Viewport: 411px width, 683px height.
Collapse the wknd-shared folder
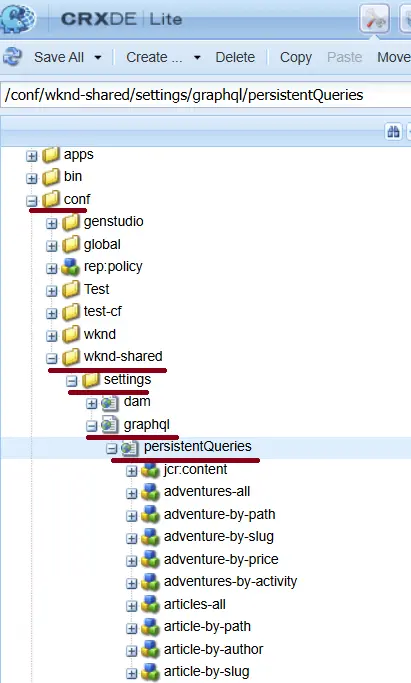(x=51, y=358)
